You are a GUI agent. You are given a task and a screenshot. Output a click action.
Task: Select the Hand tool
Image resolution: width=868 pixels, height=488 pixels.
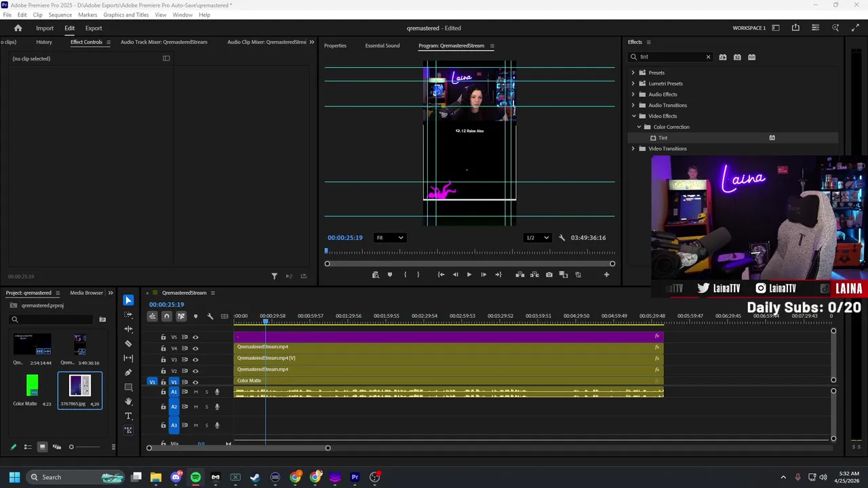coord(128,401)
